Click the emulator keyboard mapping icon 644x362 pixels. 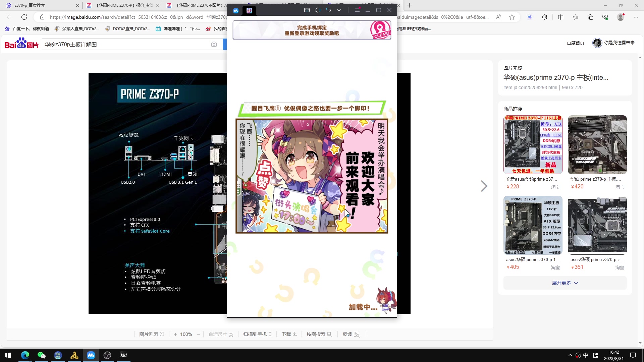(x=307, y=10)
